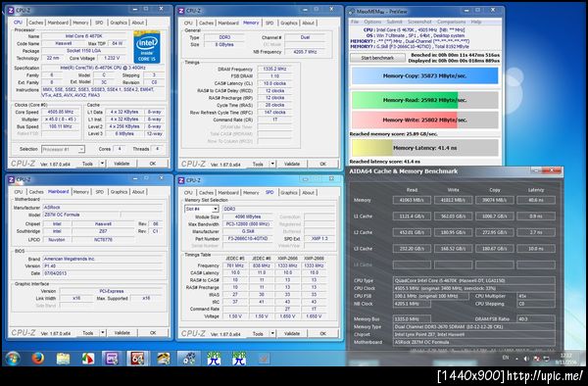This screenshot has width=588, height=386.
Task: Open MaxxMEM Options menu
Action: coord(372,22)
